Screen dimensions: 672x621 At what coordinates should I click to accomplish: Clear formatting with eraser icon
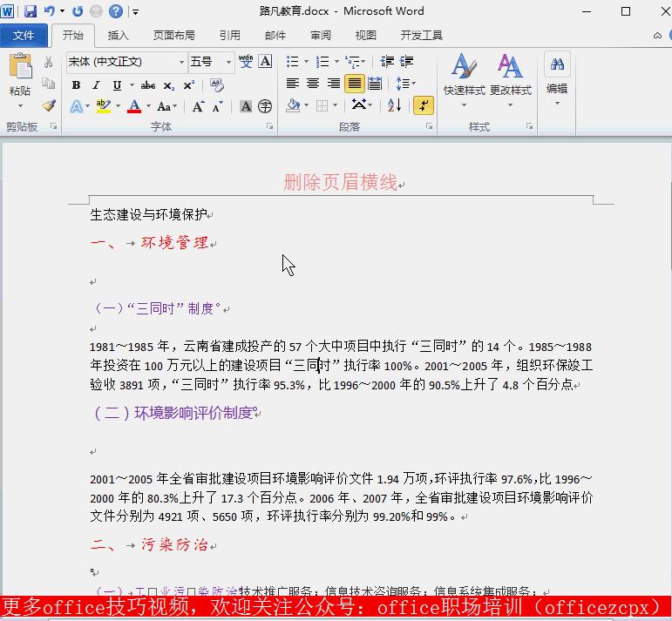(217, 85)
